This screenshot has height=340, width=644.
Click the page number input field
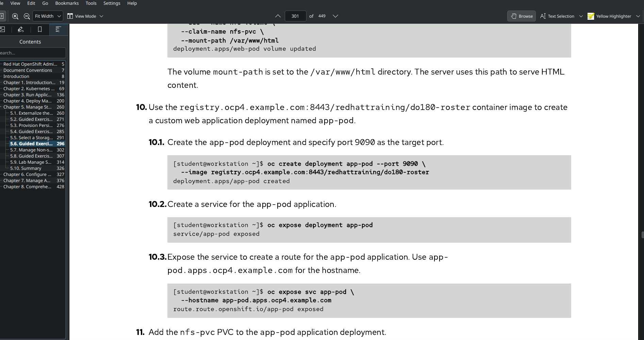pyautogui.click(x=295, y=16)
